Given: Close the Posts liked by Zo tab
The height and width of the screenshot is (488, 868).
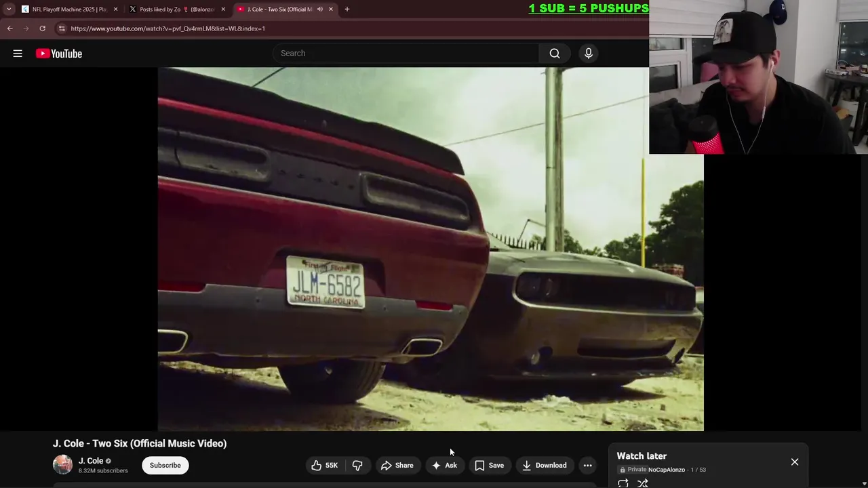Looking at the screenshot, I should pyautogui.click(x=223, y=9).
